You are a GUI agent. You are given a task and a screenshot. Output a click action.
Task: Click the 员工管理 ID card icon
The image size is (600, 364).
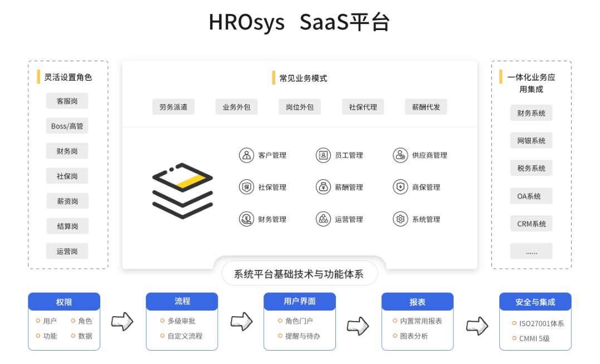pos(323,155)
